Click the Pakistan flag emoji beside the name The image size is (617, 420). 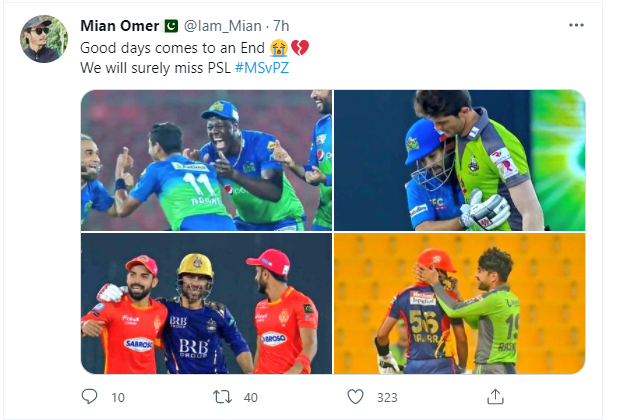[169, 25]
